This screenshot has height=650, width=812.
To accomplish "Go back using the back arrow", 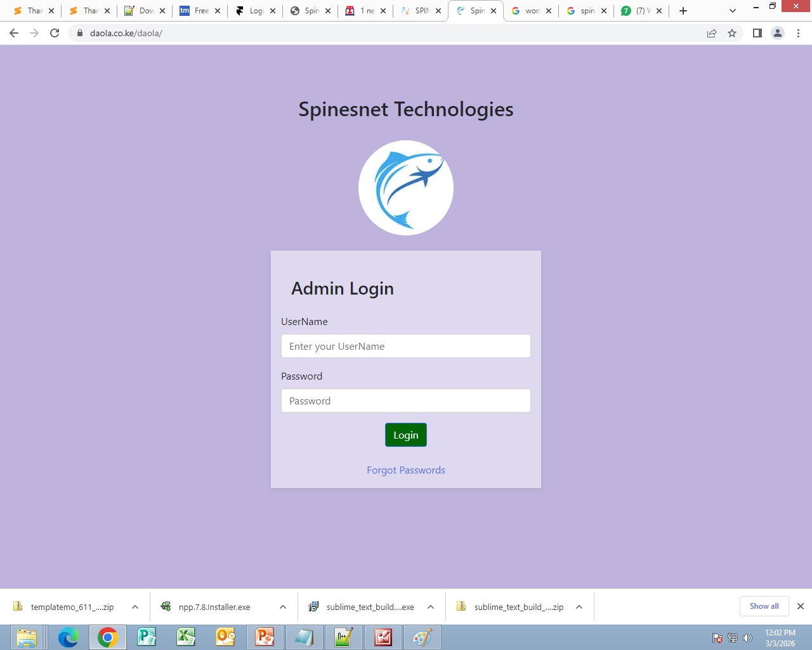I will click(x=14, y=33).
